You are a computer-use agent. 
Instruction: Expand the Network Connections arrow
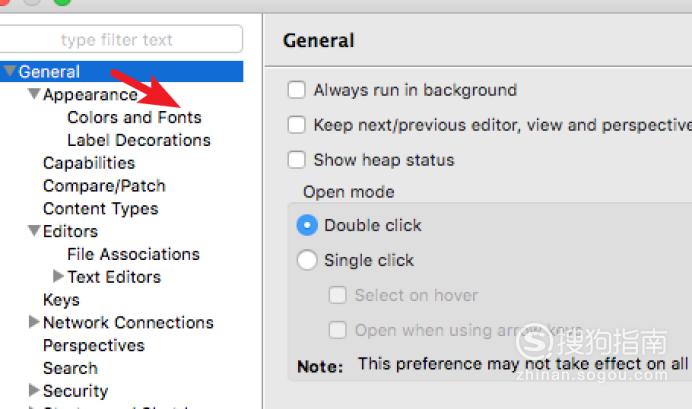pyautogui.click(x=34, y=322)
